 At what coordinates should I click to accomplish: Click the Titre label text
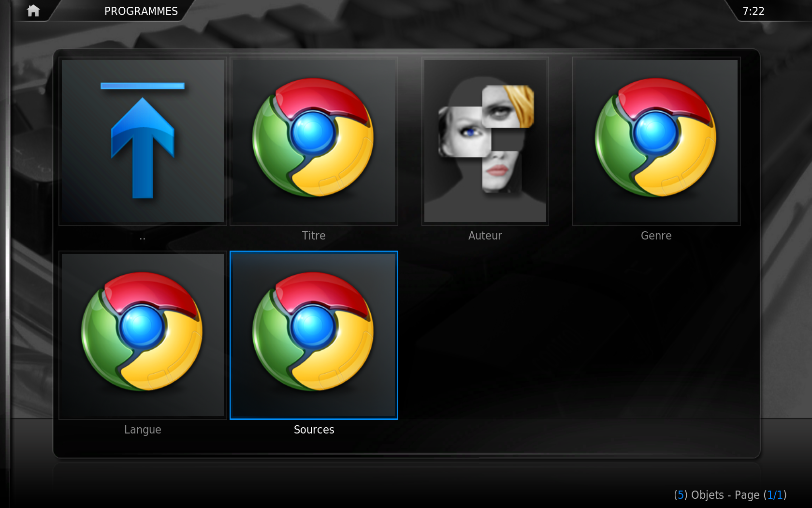(314, 236)
